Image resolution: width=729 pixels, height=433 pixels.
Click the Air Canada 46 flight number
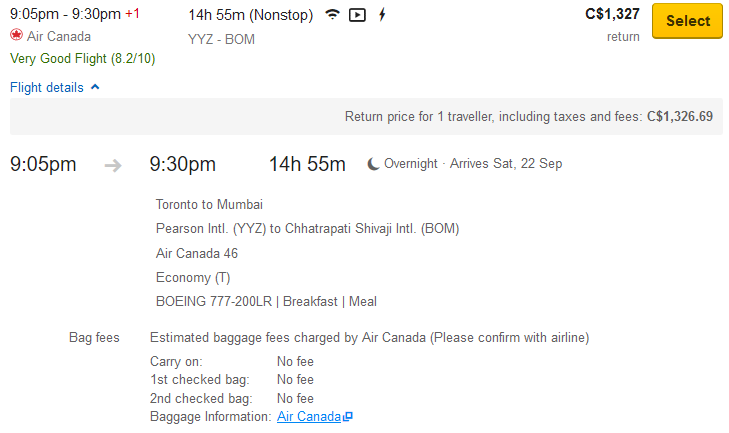pos(197,253)
